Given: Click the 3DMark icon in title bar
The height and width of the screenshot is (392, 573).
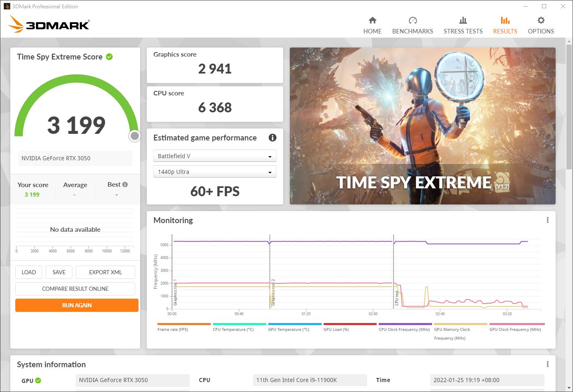Looking at the screenshot, I should coord(7,6).
